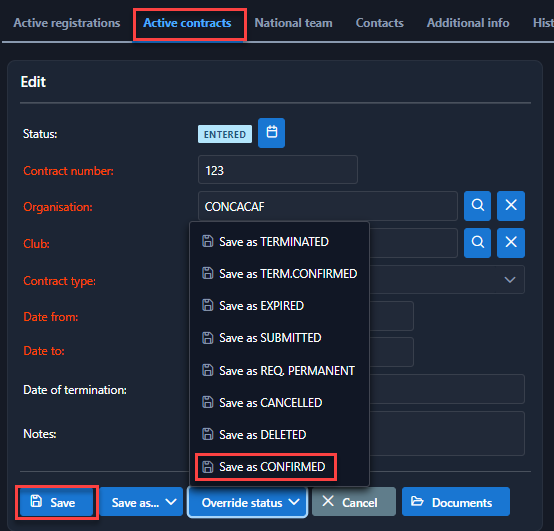Click the ENTERED status badge
Image resolution: width=554 pixels, height=531 pixels.
coord(225,134)
